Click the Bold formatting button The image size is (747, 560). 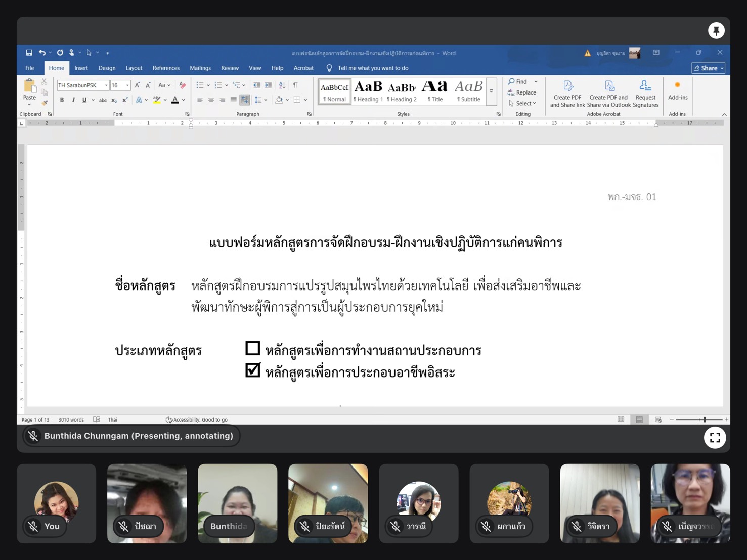62,100
